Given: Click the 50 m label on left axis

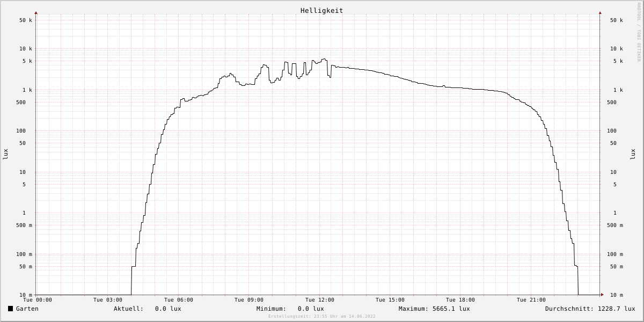Looking at the screenshot, I should point(26,267).
